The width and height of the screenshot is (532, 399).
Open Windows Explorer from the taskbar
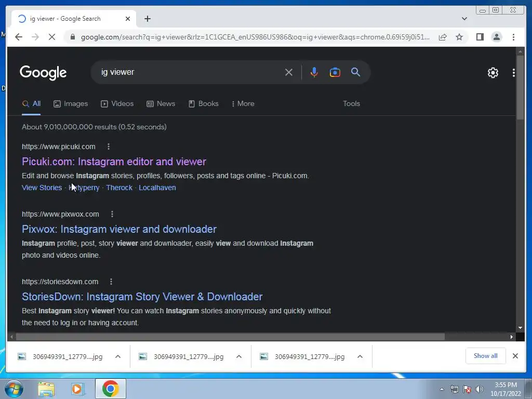click(46, 389)
